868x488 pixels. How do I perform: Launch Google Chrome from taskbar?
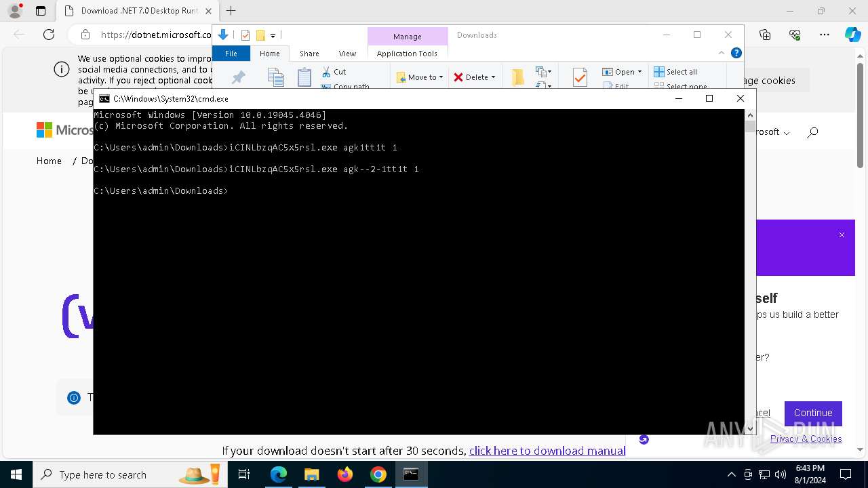pos(378,474)
